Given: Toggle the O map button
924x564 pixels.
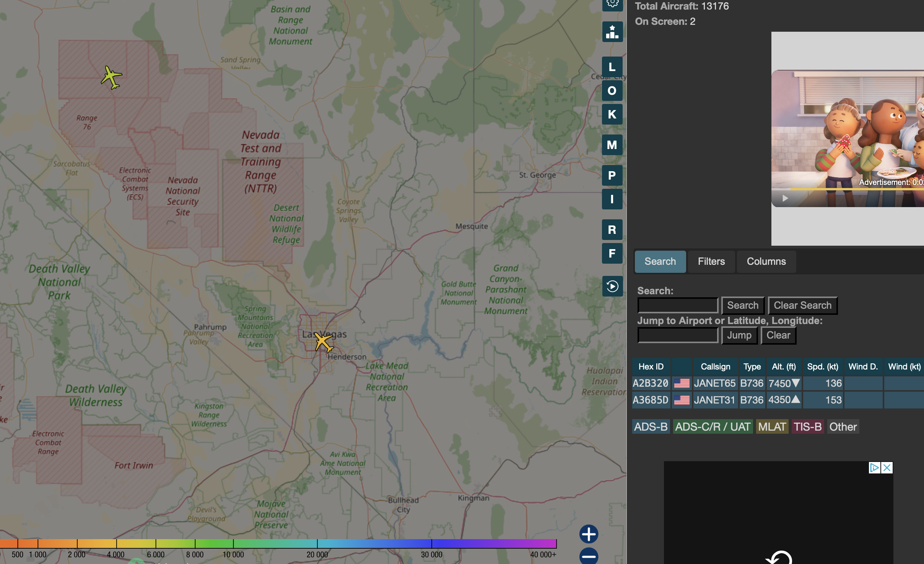Looking at the screenshot, I should tap(612, 91).
